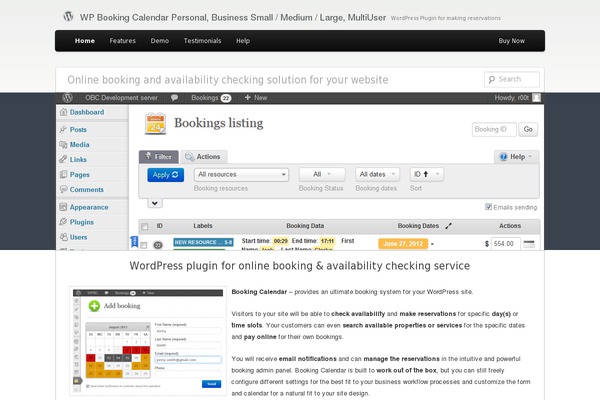The width and height of the screenshot is (600, 400).
Task: Click the expand icon next to Booking Dates
Action: click(x=448, y=226)
